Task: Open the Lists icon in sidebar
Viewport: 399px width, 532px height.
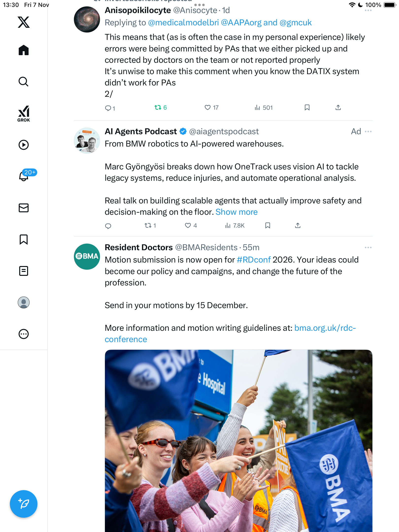Action: pos(24,271)
